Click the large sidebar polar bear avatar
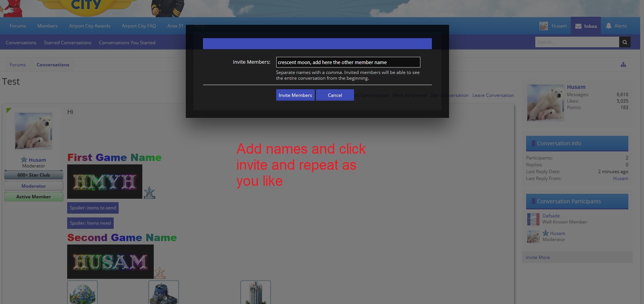This screenshot has height=304, width=644. coord(546,103)
